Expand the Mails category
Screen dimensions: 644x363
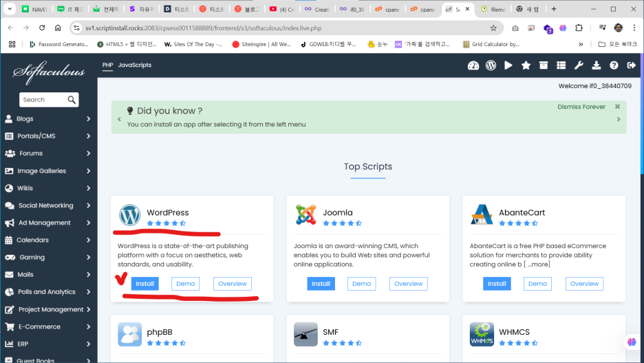pyautogui.click(x=48, y=274)
